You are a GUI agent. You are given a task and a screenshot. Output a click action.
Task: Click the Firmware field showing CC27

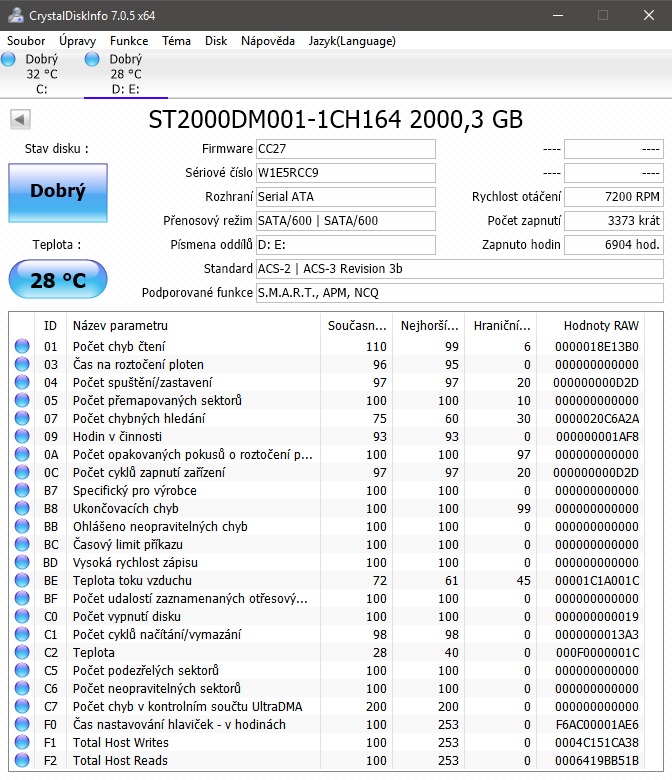click(x=346, y=149)
